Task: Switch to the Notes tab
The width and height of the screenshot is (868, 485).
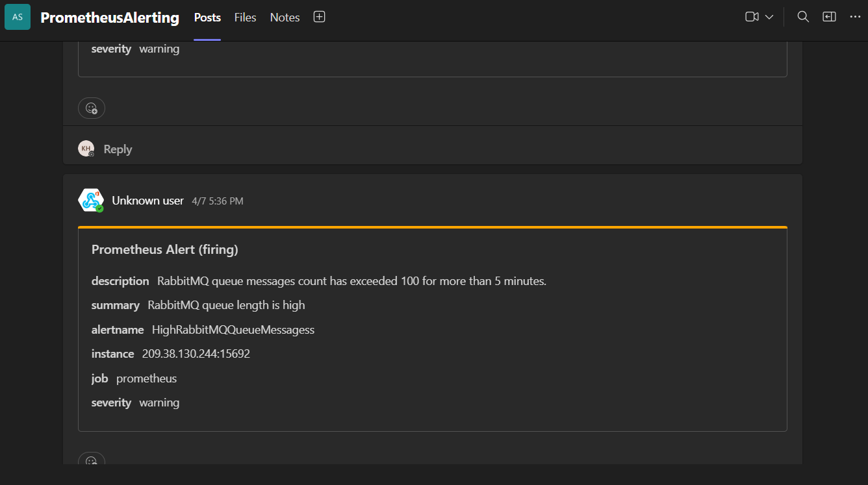Action: pos(285,18)
